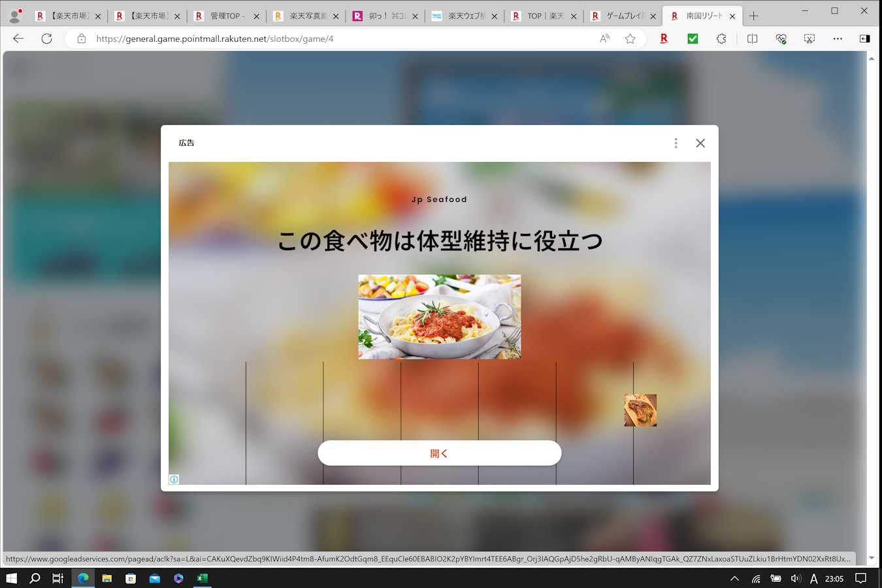Close the 南国リゾート tab
The height and width of the screenshot is (588, 882).
point(732,16)
